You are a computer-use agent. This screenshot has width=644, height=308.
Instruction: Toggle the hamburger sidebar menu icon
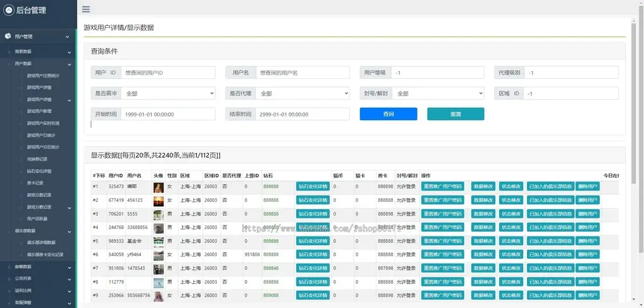point(86,9)
